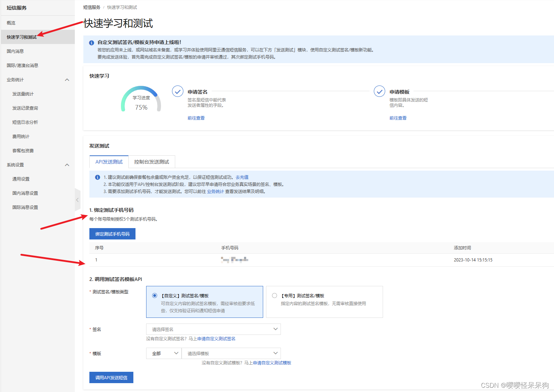Click the 绑定测试手机号码 button
This screenshot has width=554, height=392.
(112, 234)
